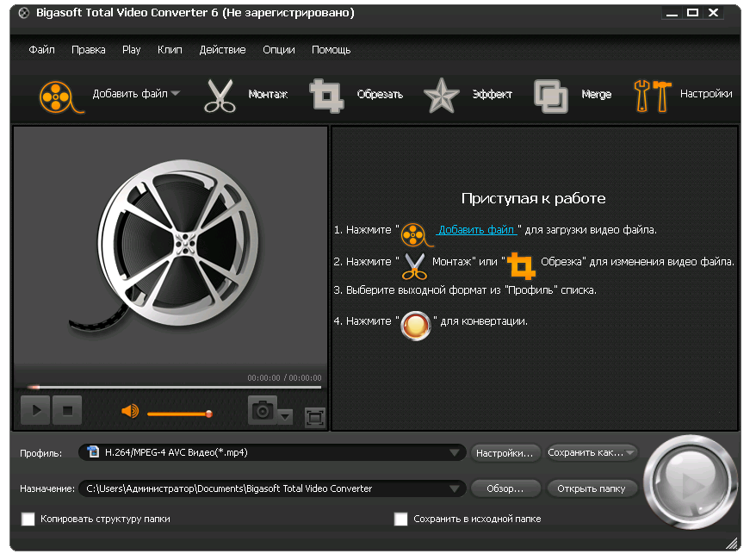Mute audio via the speaker icon

130,411
